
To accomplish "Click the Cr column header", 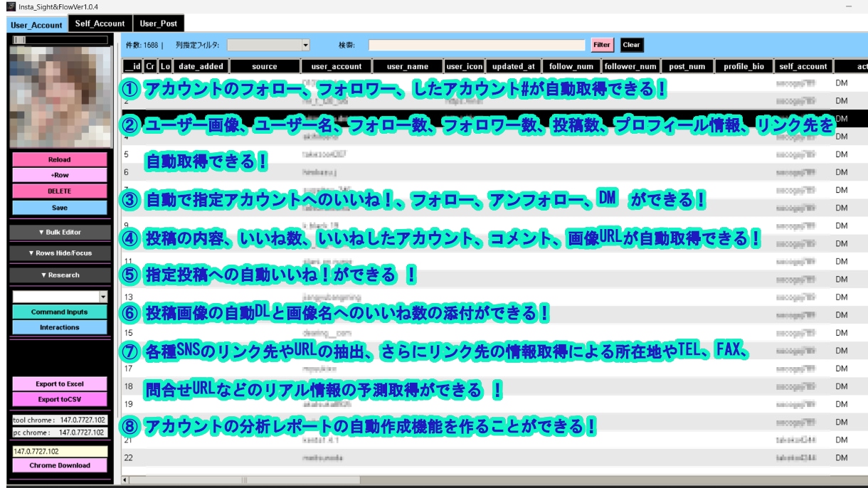I will [x=150, y=66].
